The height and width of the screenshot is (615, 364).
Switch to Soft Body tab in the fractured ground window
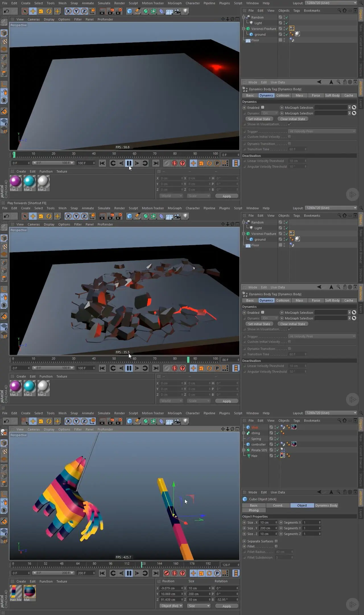(332, 300)
